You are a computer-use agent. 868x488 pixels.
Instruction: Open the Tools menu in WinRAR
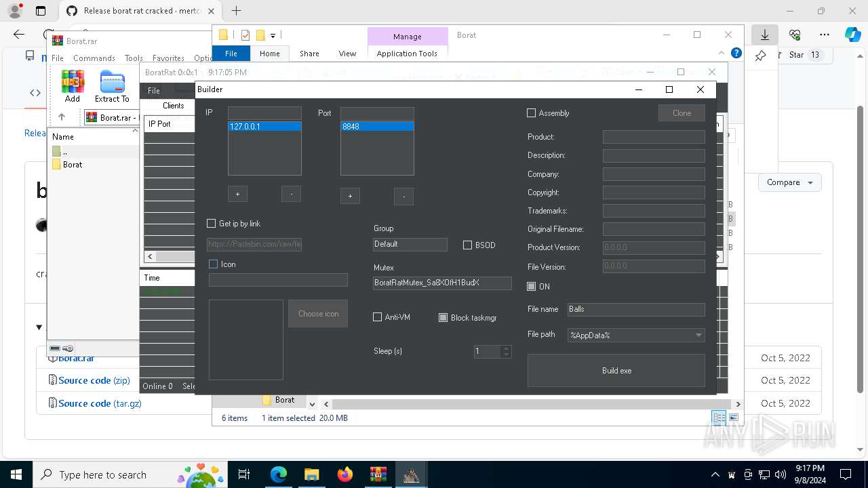coord(134,58)
